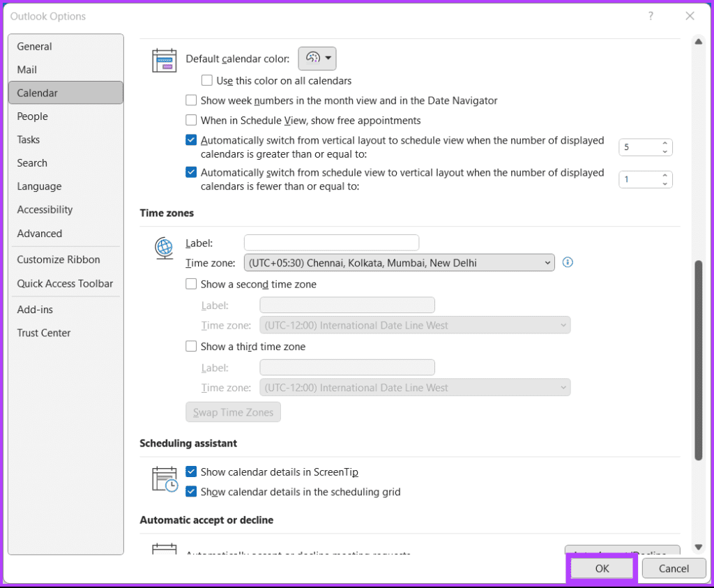The width and height of the screenshot is (714, 588).
Task: Select the Advanced options category
Action: pos(66,233)
